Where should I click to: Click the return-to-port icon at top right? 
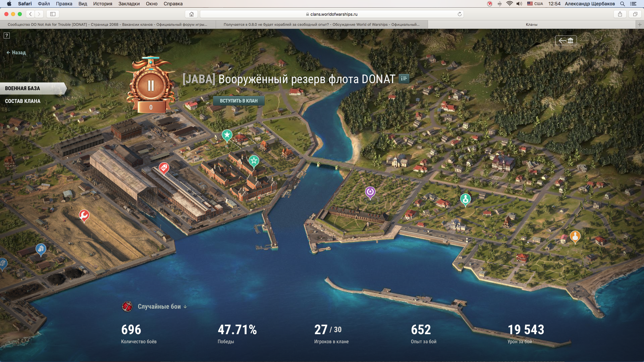pos(566,41)
